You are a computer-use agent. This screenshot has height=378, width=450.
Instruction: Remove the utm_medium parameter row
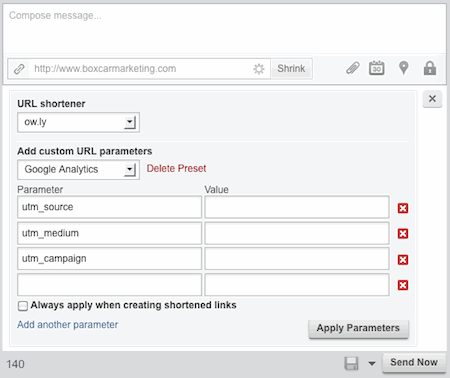point(403,234)
